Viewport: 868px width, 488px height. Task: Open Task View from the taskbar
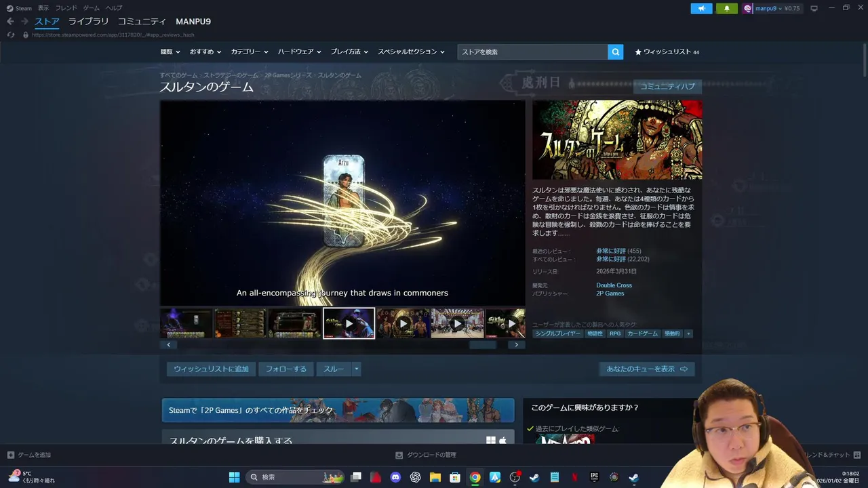point(356,477)
